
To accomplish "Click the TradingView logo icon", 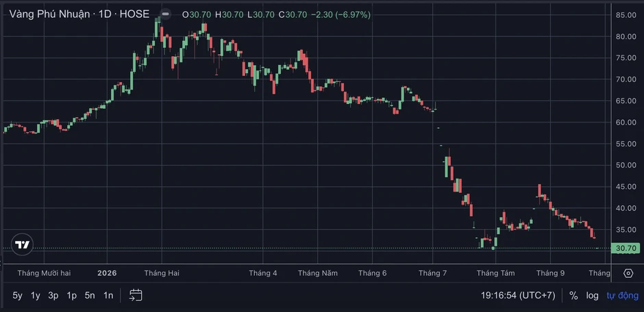I will [22, 245].
